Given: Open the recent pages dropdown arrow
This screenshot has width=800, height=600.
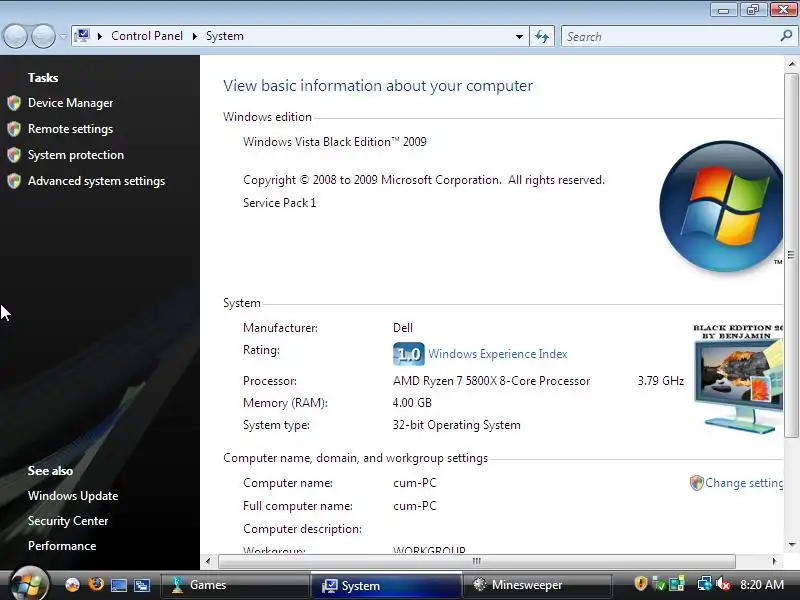Looking at the screenshot, I should [x=63, y=37].
